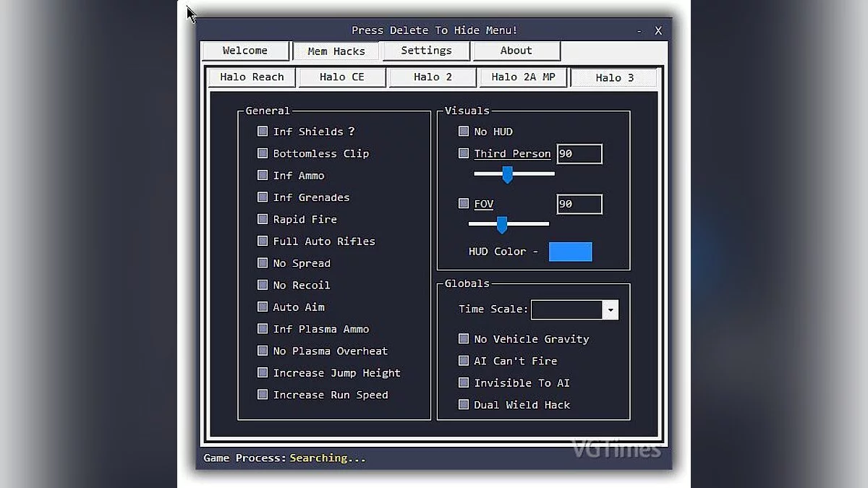Screen dimensions: 868x488
Task: Close the hack menu with X
Action: (x=658, y=30)
